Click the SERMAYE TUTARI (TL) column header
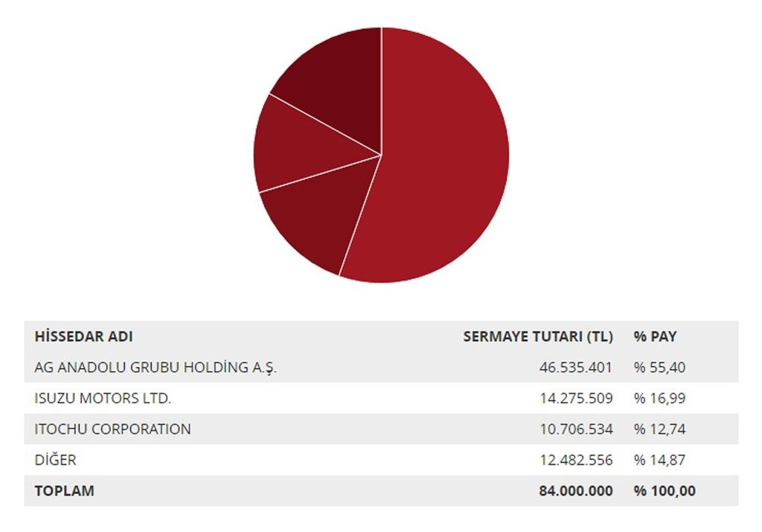This screenshot has width=762, height=532. [538, 336]
